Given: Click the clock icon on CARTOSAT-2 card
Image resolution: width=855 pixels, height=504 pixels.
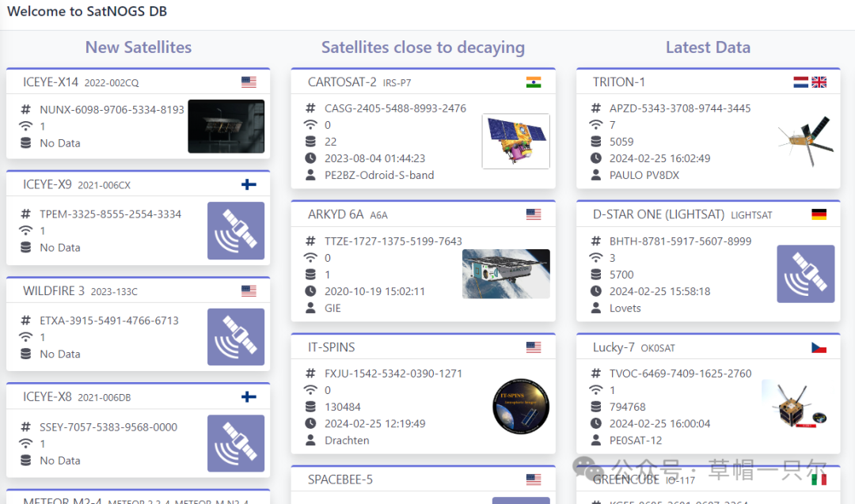Looking at the screenshot, I should (310, 158).
